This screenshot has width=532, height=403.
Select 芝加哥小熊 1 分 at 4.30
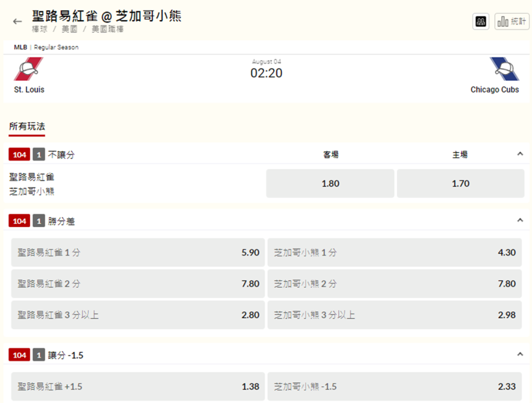coord(395,252)
